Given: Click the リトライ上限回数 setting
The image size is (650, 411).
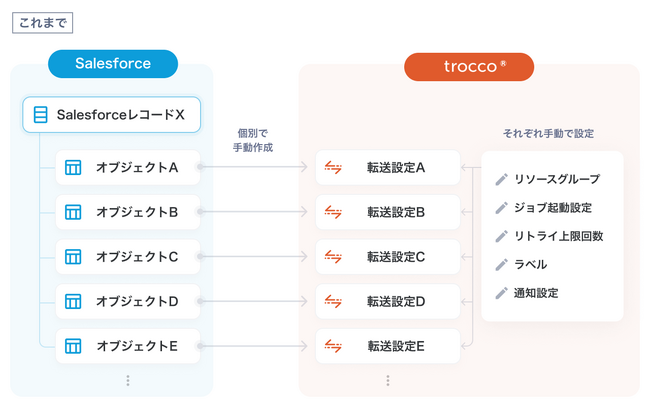Looking at the screenshot, I should pyautogui.click(x=556, y=236).
